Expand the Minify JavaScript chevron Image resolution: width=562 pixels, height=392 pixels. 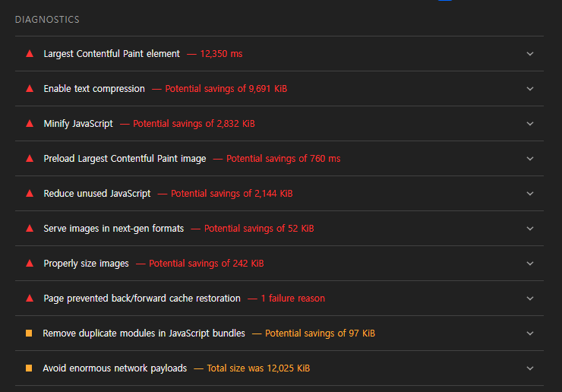pyautogui.click(x=530, y=124)
